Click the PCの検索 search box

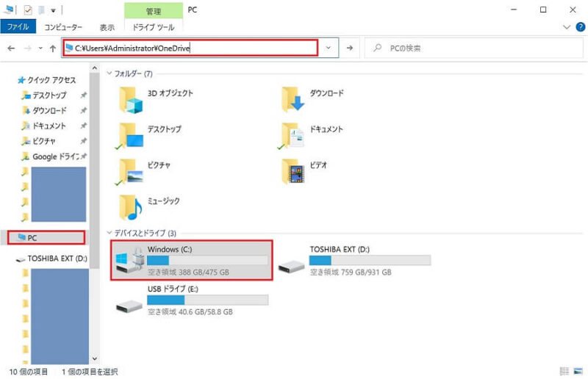point(473,48)
